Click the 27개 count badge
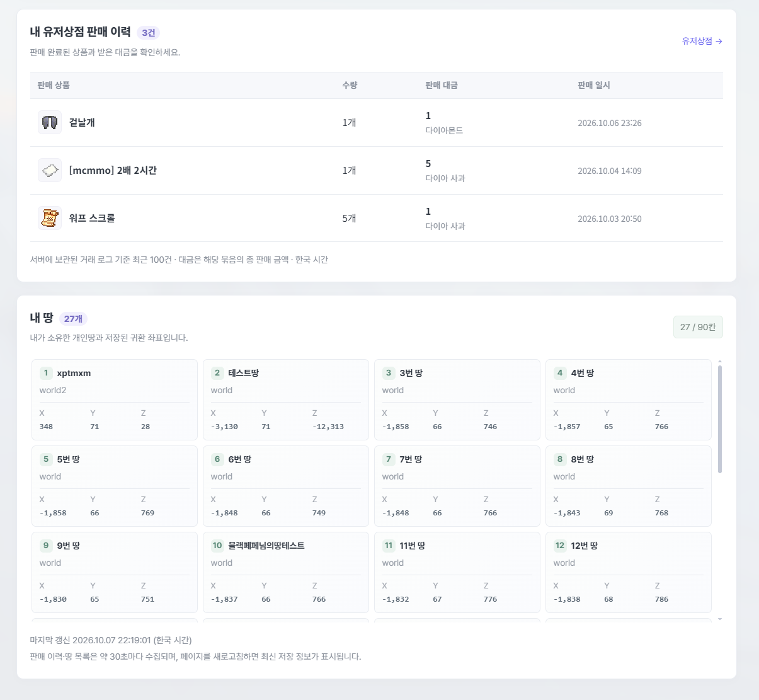Viewport: 759px width, 700px height. coord(73,319)
